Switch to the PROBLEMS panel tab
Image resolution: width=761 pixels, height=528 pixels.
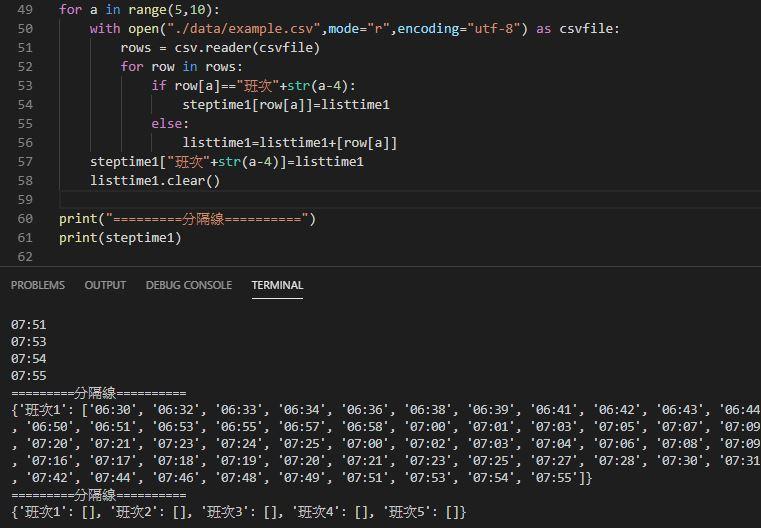(x=38, y=285)
